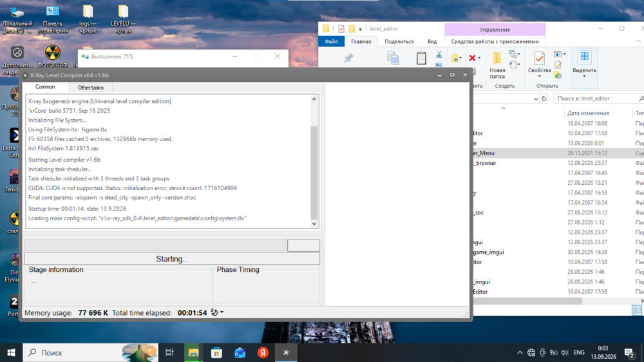Click the log scrollbar up arrow
The width and height of the screenshot is (644, 362).
pyautogui.click(x=314, y=99)
